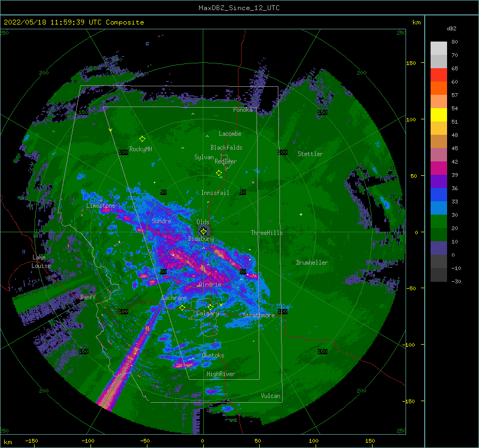Click the -30 value in dBZ legend
479x448 pixels.
(x=456, y=281)
